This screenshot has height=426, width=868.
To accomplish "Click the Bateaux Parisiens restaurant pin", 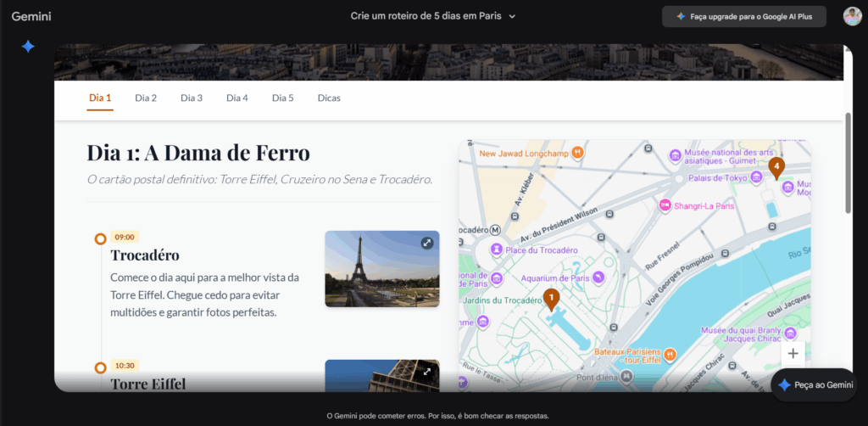I will click(x=670, y=354).
